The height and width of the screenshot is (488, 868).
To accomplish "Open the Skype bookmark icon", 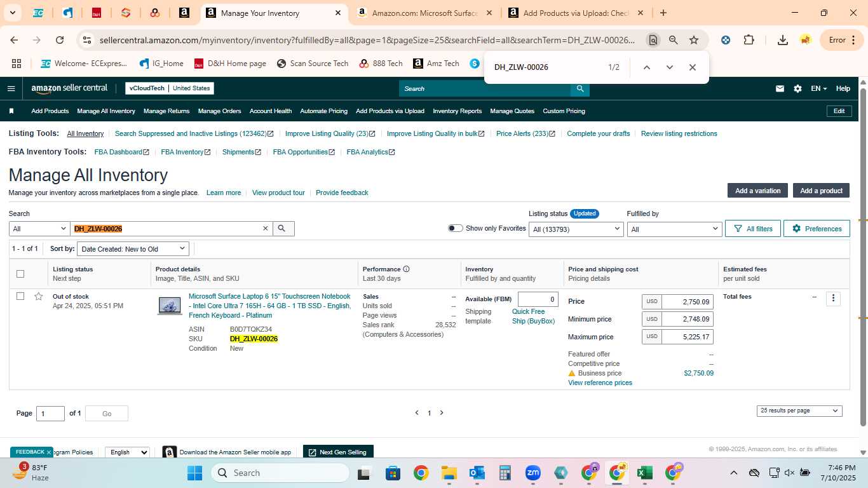I will click(x=475, y=64).
